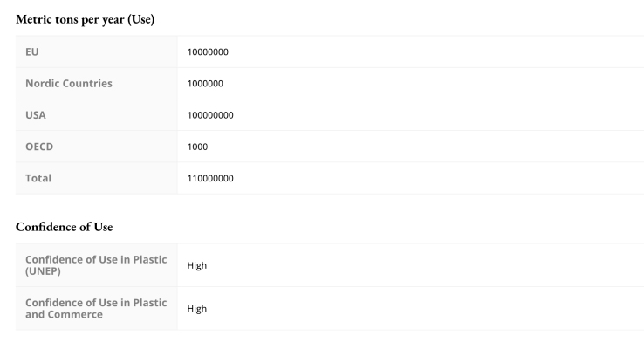Click the USA value 100000000

pos(210,115)
